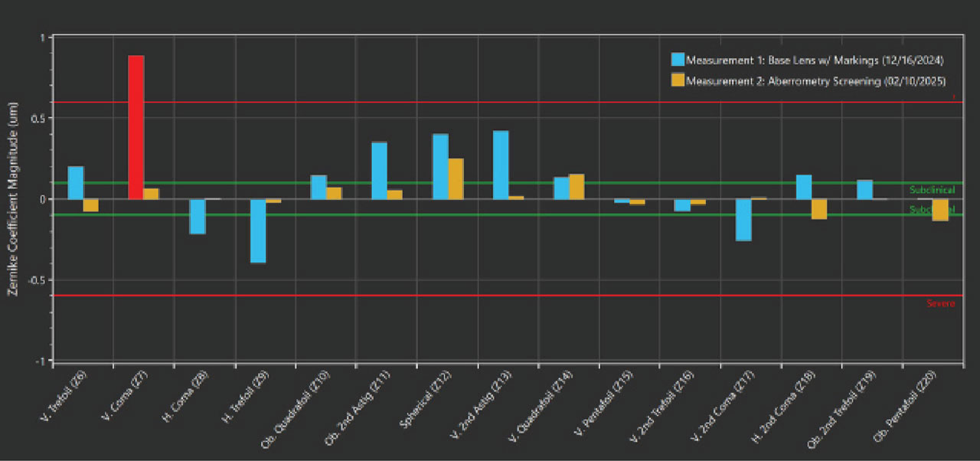Select the yellow Spherical (Z12) bar
This screenshot has width=980, height=461.
tap(456, 178)
